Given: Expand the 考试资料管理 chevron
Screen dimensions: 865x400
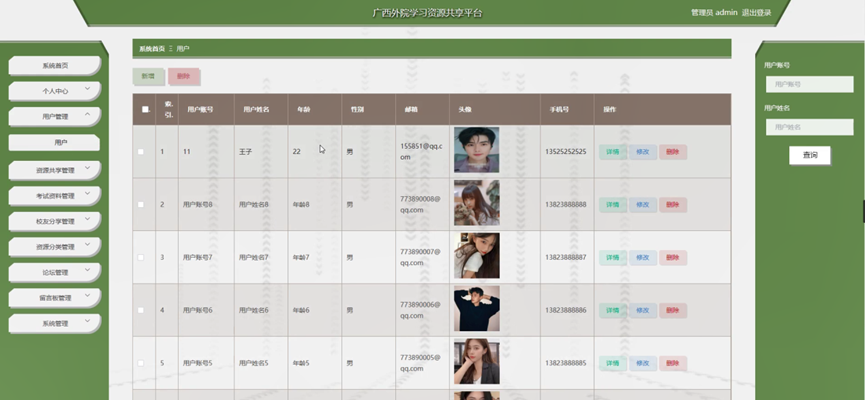Looking at the screenshot, I should (x=87, y=193).
